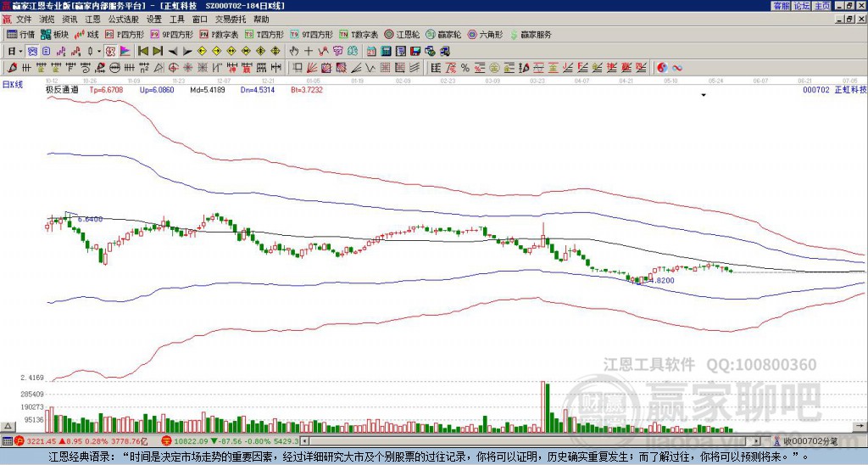Open the 文件 menu
This screenshot has height=465, width=868.
(24, 20)
